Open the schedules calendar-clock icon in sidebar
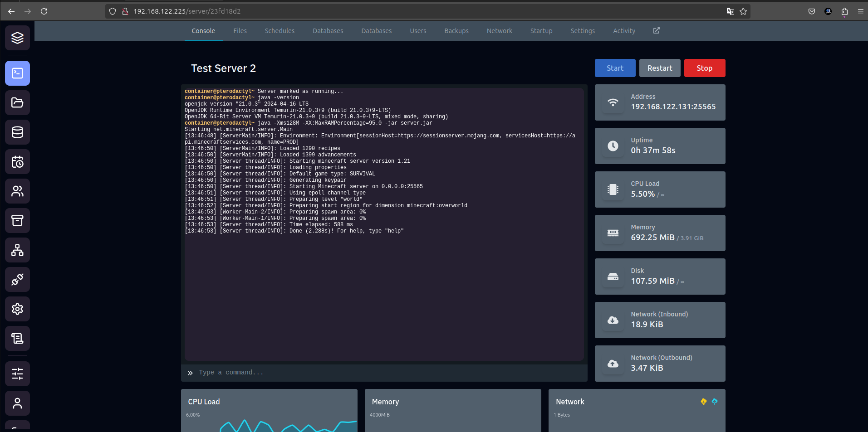 [17, 161]
